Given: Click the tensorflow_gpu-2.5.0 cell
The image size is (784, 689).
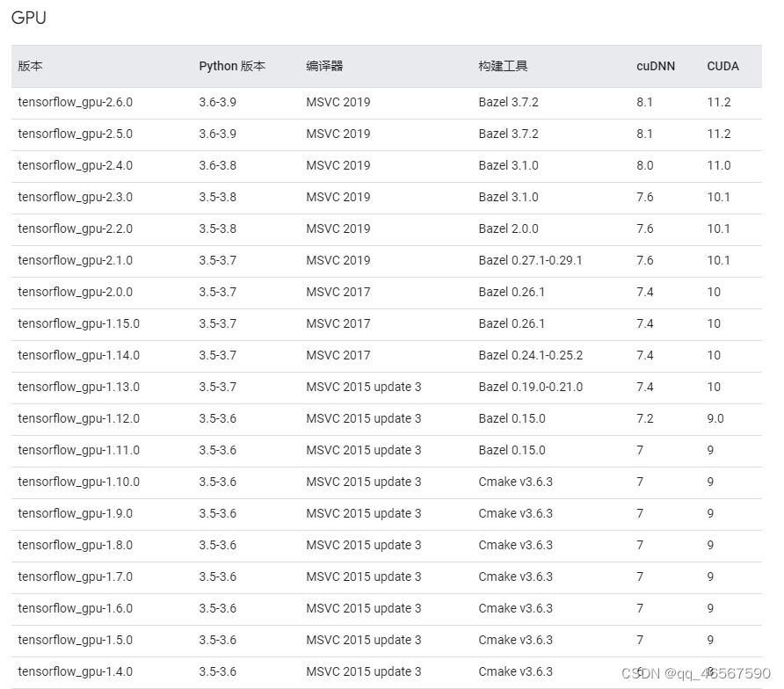Looking at the screenshot, I should (x=76, y=134).
